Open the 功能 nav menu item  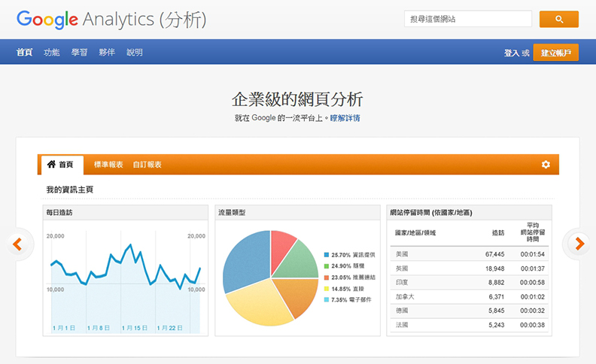(x=52, y=53)
